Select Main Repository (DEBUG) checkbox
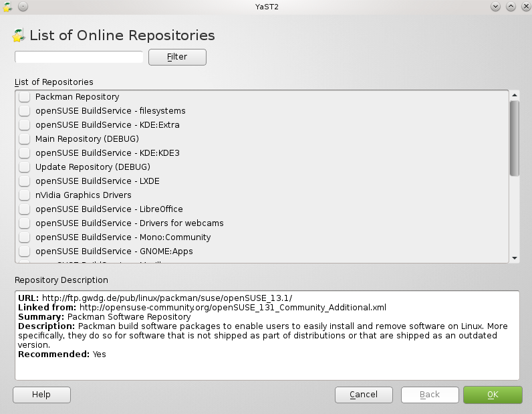Screen dimensions: 532x414 click(24, 139)
